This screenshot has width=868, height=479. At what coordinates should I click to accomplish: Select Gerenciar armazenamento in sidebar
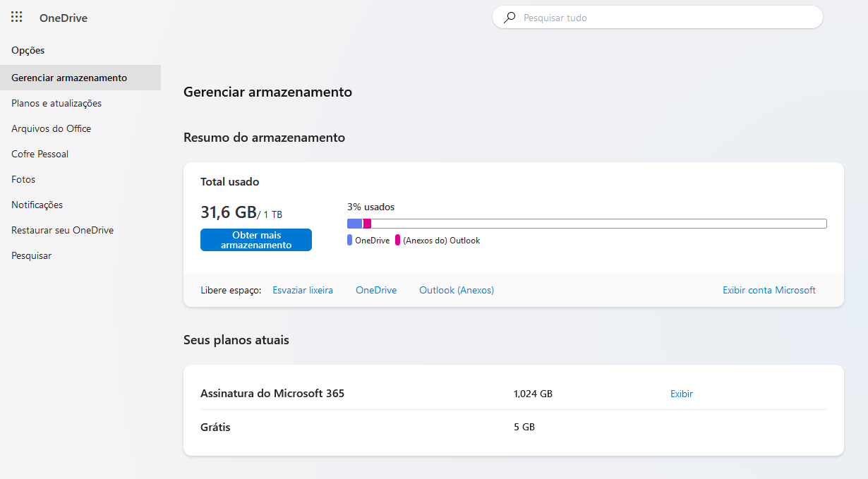tap(80, 78)
